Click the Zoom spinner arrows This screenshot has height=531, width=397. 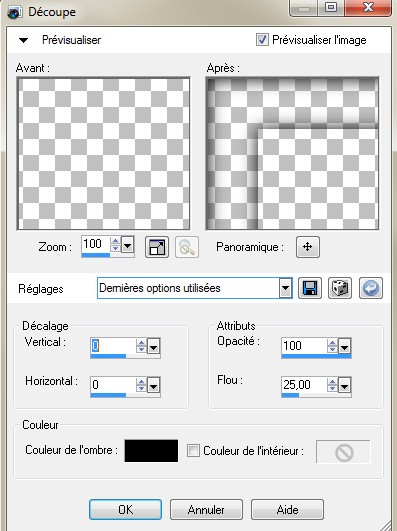pos(116,244)
